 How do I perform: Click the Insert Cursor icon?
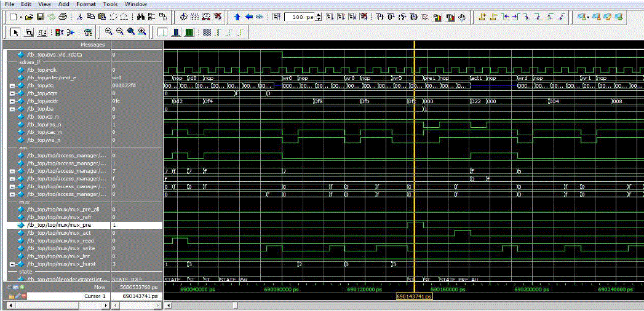pos(482,17)
